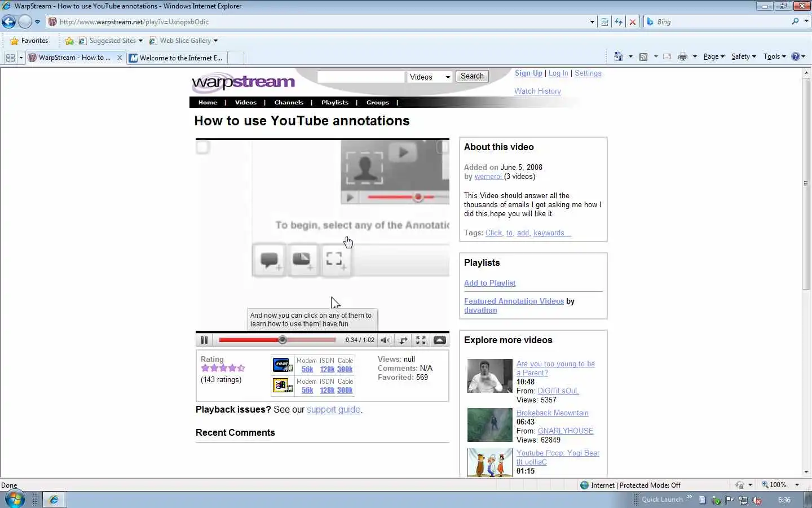Click the Add to Favorites Bar icon

point(69,41)
